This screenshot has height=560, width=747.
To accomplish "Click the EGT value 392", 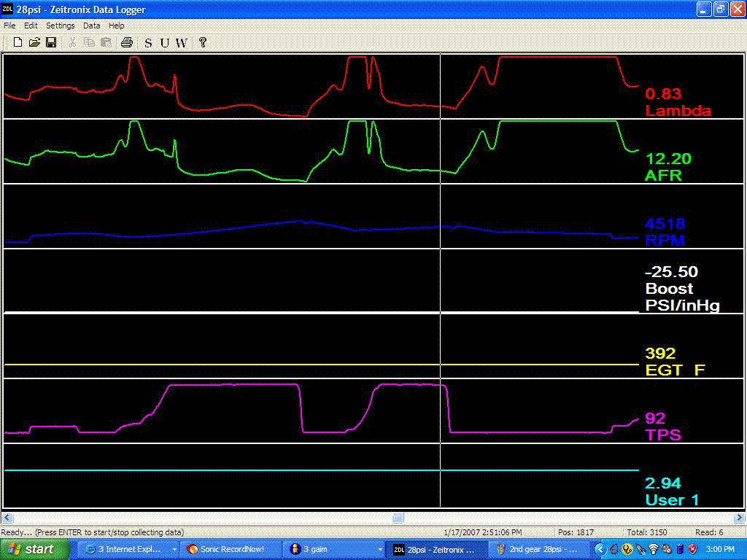I will 660,353.
